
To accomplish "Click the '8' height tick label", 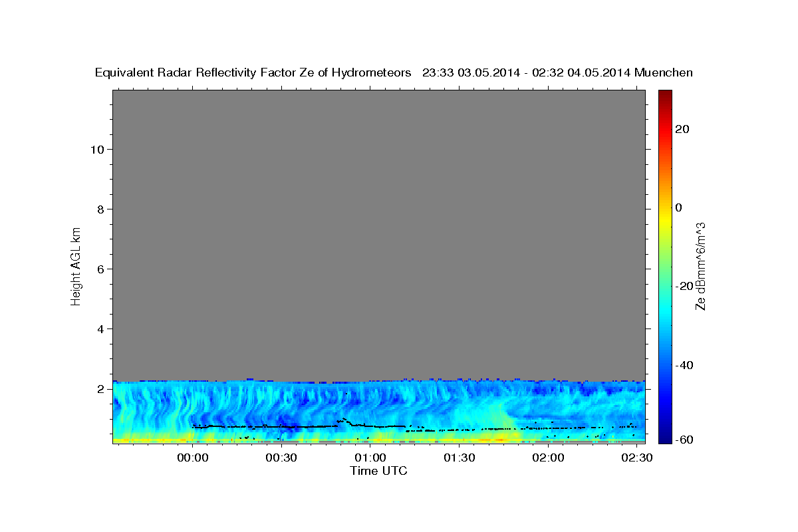I will point(100,209).
